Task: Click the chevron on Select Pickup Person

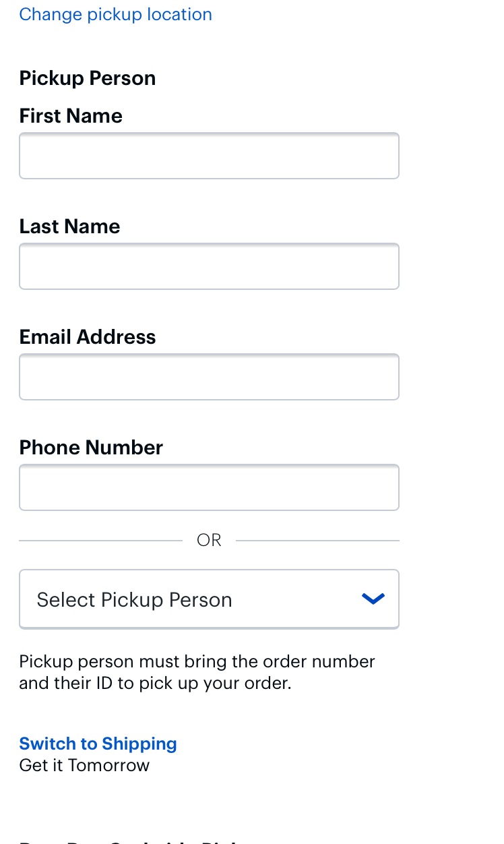Action: point(373,599)
